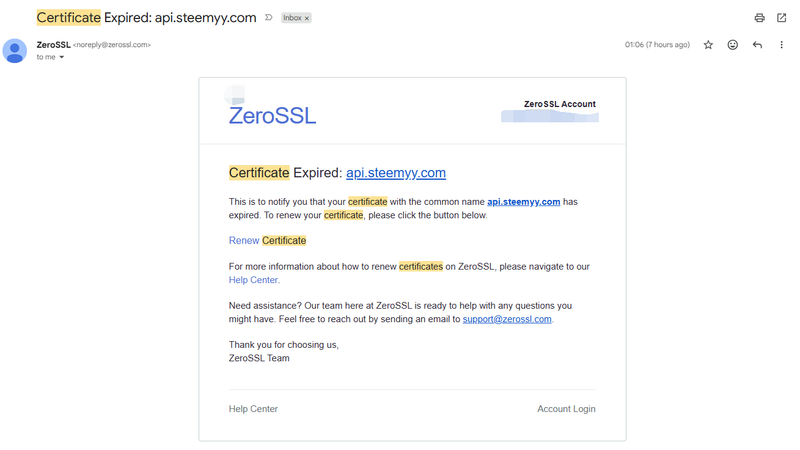Click the Renew Certificate link
Viewport: 800px width, 450px height.
(x=267, y=240)
